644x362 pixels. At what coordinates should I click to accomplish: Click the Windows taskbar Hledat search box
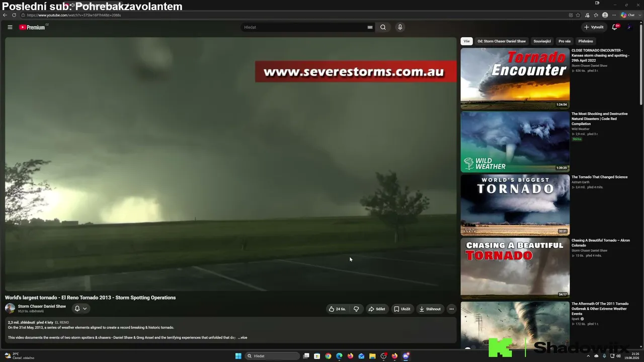pos(272,356)
